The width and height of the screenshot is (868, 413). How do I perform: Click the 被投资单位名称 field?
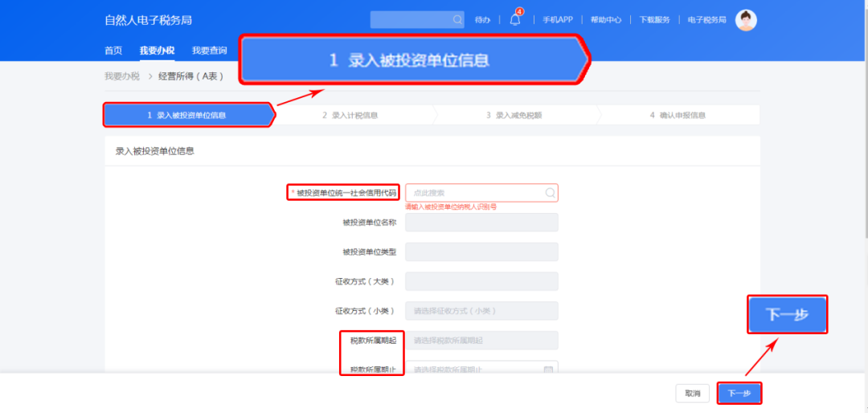[481, 222]
